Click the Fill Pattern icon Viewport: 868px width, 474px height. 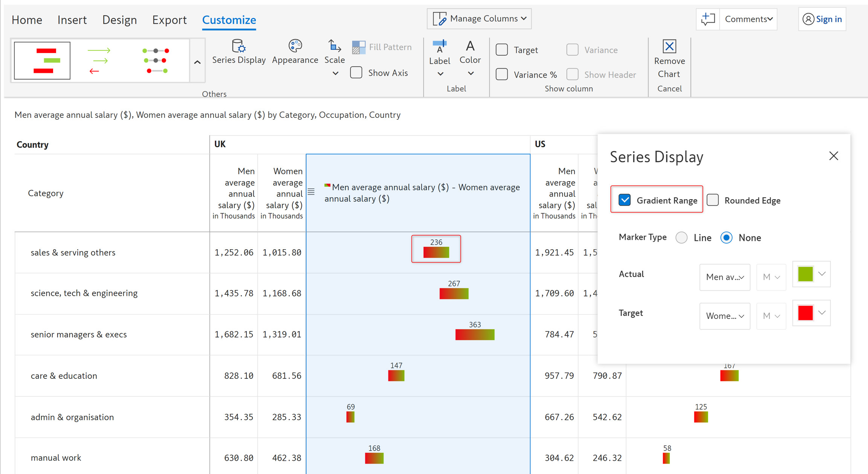pyautogui.click(x=359, y=47)
